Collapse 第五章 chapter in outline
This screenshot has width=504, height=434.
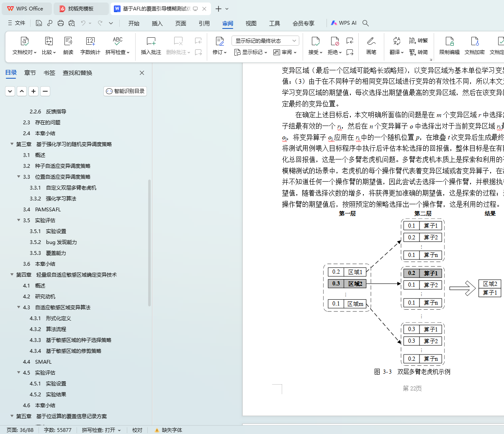(x=12, y=416)
